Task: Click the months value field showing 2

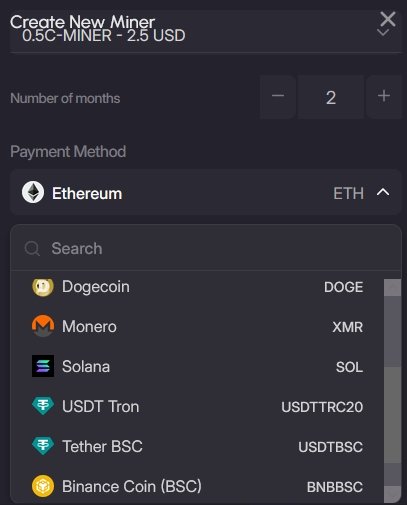Action: (331, 97)
